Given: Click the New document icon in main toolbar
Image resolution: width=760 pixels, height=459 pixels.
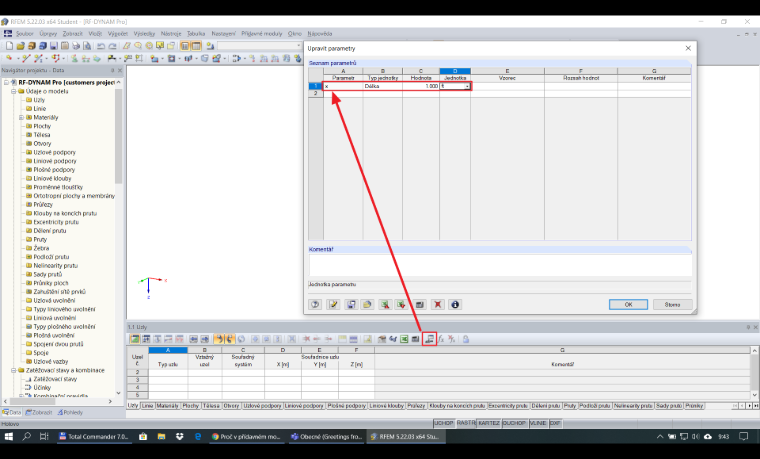Looking at the screenshot, I should click(9, 46).
